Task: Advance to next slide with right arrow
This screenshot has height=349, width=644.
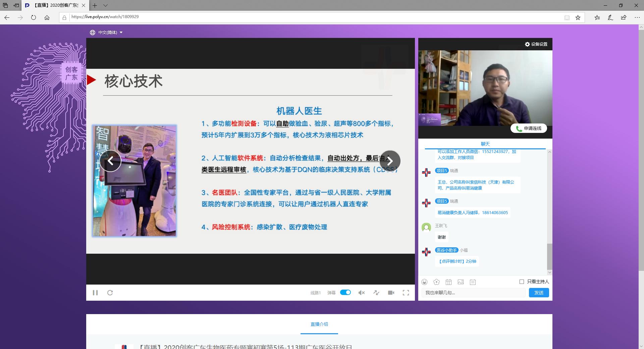Action: tap(390, 161)
